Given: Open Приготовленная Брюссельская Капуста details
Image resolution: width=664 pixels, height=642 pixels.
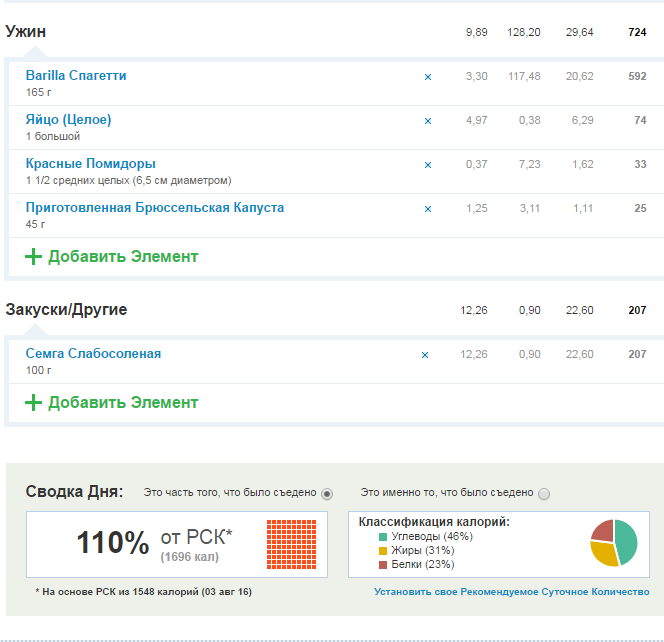Looking at the screenshot, I should coord(155,208).
